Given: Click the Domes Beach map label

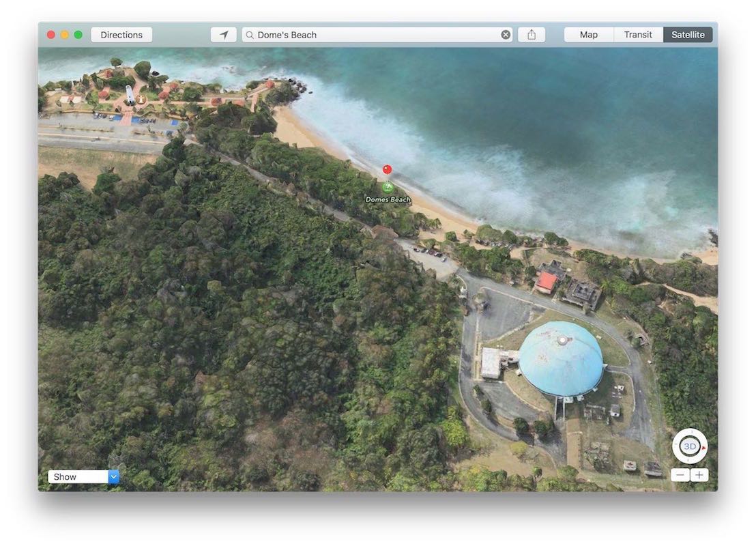Looking at the screenshot, I should pyautogui.click(x=388, y=199).
